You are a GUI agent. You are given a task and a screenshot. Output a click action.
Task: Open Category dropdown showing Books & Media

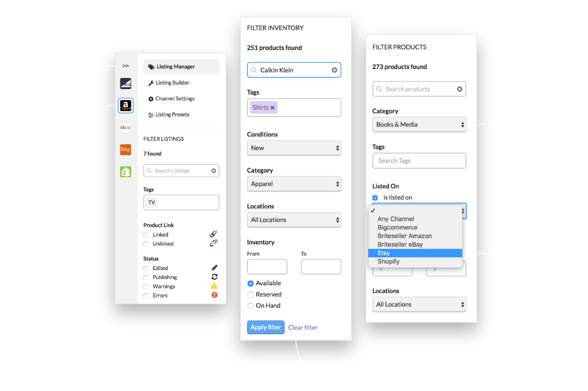[x=419, y=124]
